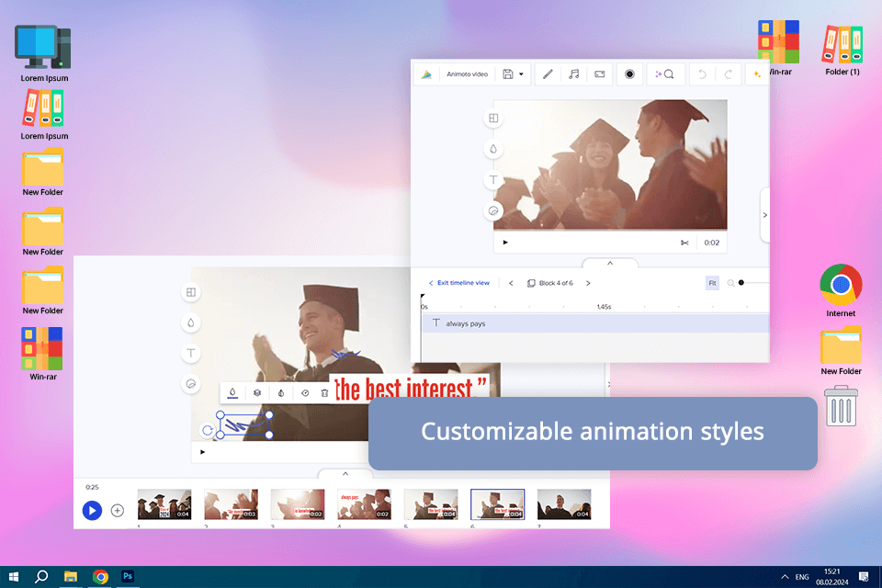Select the text T tool in the timeline window
This screenshot has height=588, width=882.
493,180
